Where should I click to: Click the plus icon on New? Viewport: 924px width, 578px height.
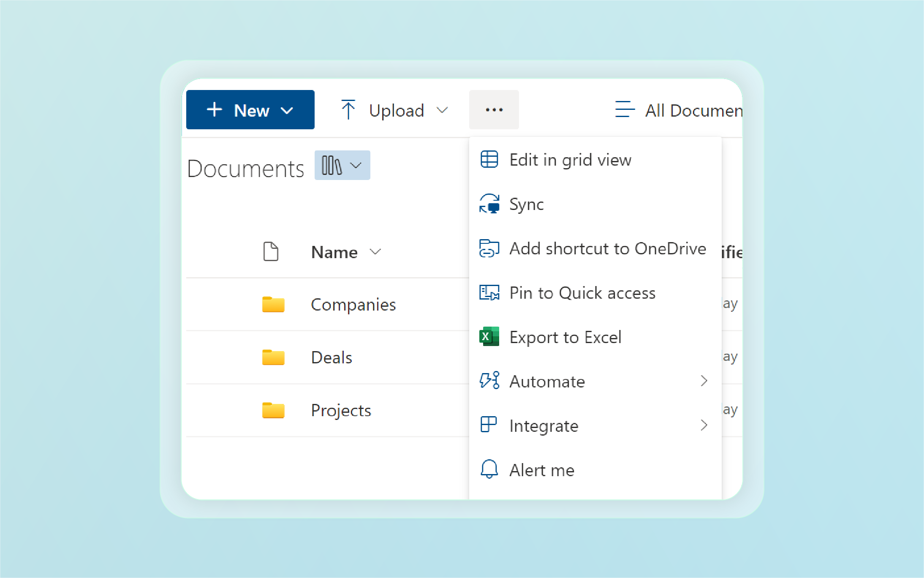[x=215, y=109]
